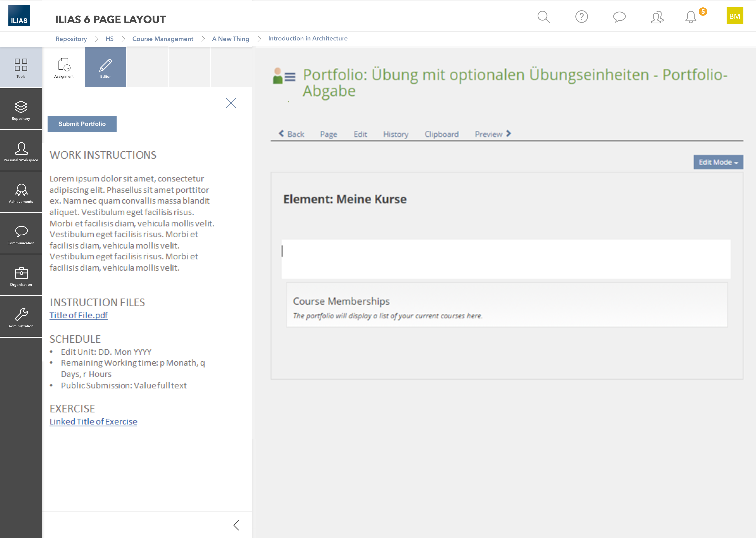Viewport: 756px width, 538px height.
Task: Open the Clipboard tab
Action: pos(441,134)
